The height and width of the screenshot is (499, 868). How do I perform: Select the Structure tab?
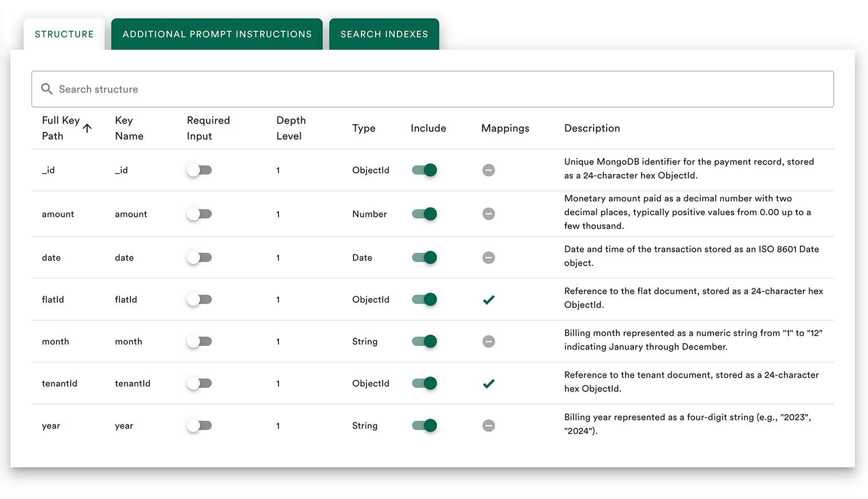click(x=64, y=34)
